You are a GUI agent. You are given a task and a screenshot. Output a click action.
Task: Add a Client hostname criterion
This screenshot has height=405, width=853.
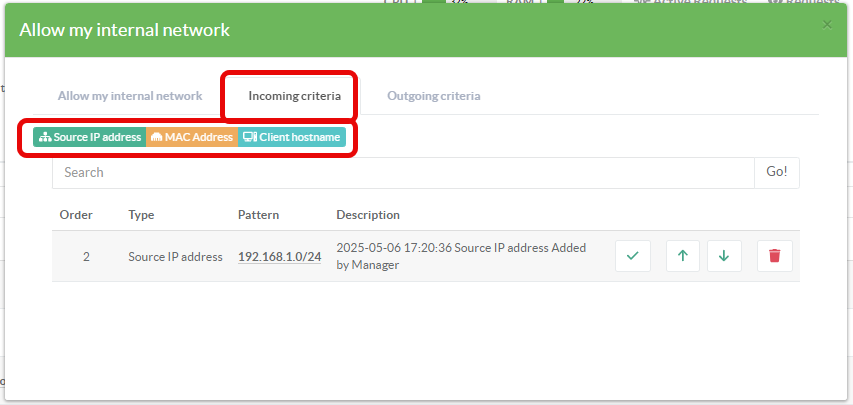coord(291,137)
